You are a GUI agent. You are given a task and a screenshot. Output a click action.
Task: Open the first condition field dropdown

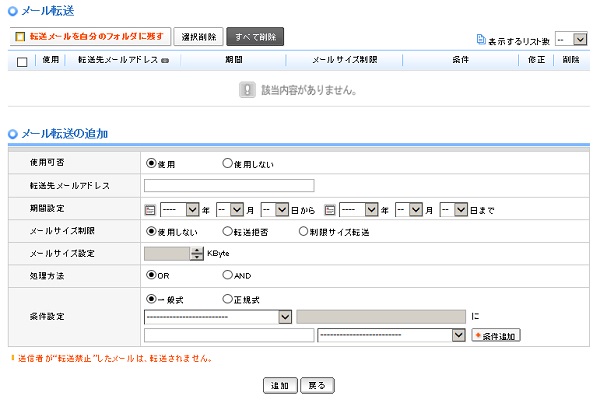pos(217,316)
